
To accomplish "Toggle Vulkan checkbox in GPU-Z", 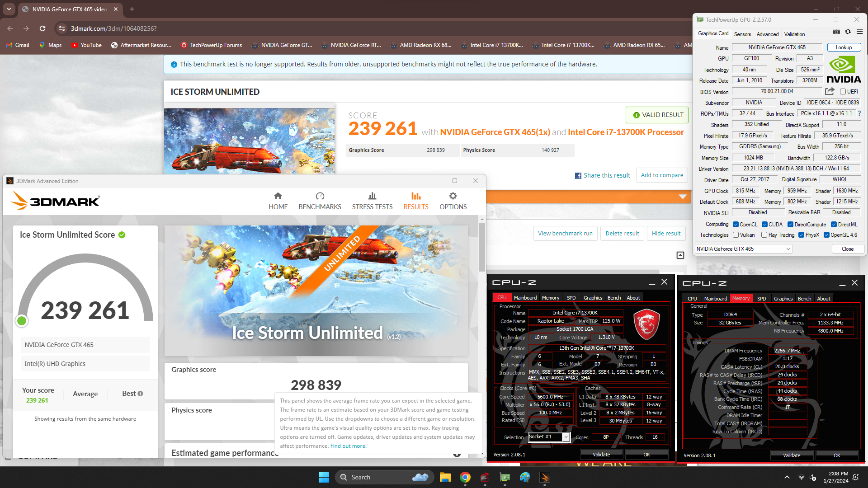I will [736, 235].
